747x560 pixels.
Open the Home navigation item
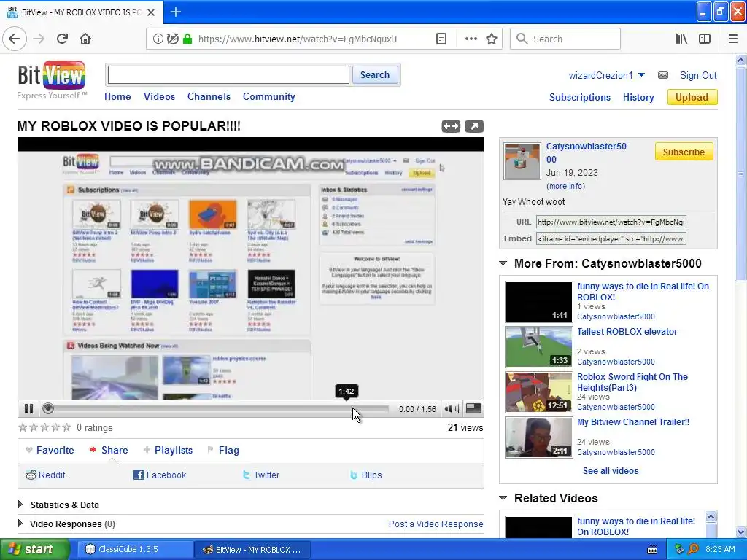pos(117,96)
